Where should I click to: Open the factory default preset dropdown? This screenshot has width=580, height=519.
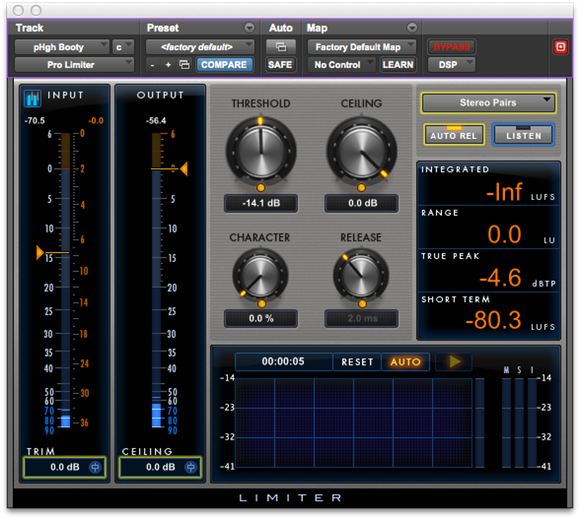point(200,47)
